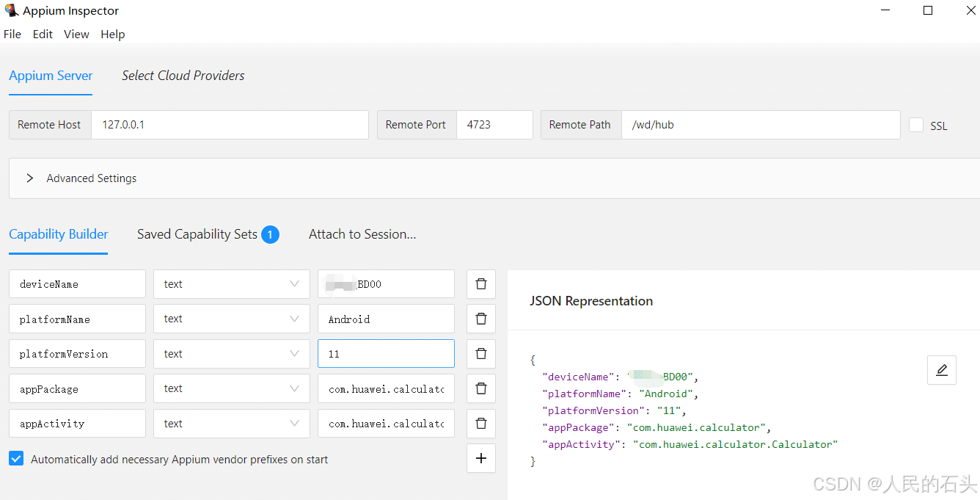Open type dropdown for platformVersion
This screenshot has height=500, width=980.
(x=232, y=354)
